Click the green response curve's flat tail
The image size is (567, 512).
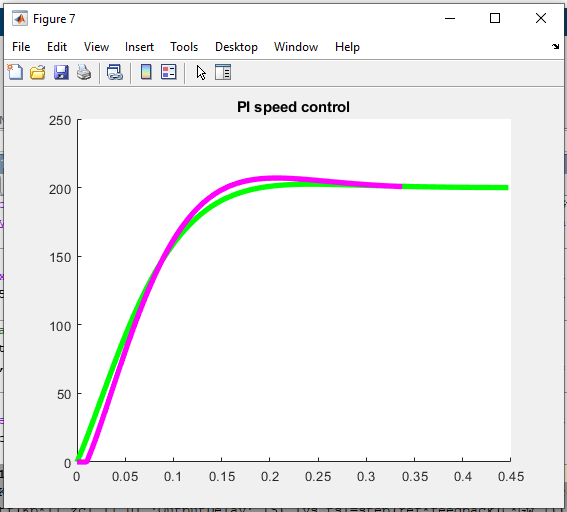[456, 187]
